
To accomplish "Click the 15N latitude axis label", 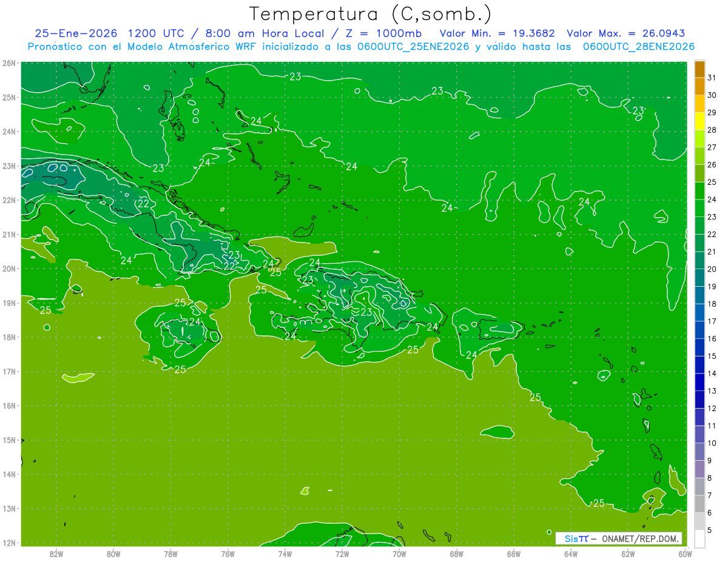I will pyautogui.click(x=9, y=440).
